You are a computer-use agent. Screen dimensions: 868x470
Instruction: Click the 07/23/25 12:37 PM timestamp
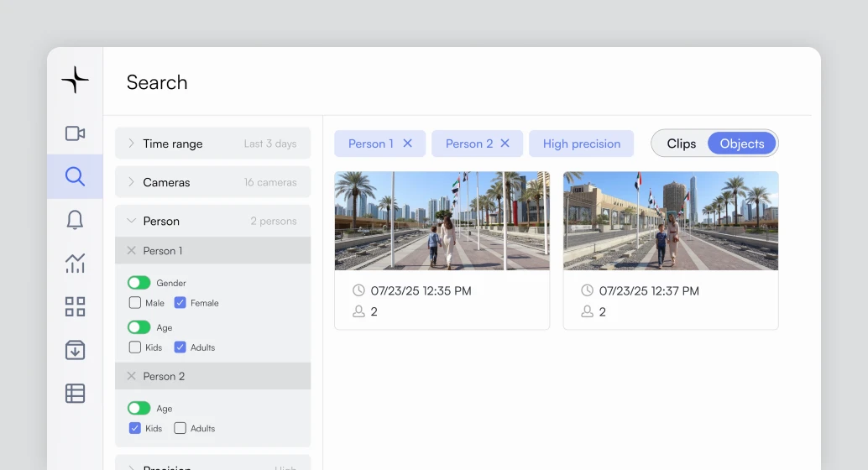(649, 290)
